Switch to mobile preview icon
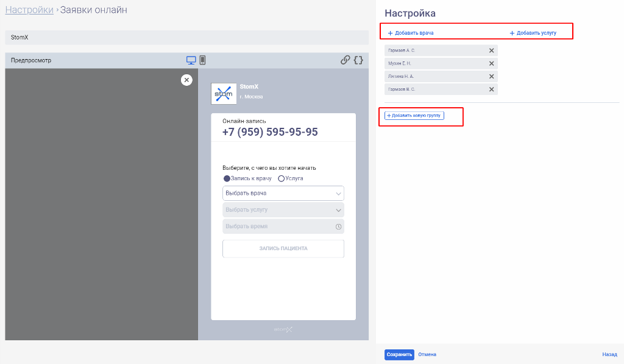 203,60
